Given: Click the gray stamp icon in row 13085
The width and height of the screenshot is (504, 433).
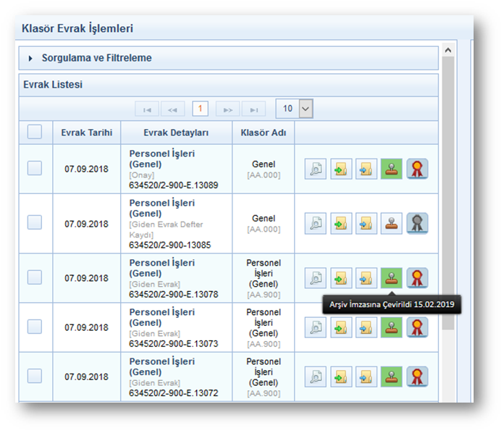Looking at the screenshot, I should coord(392,224).
